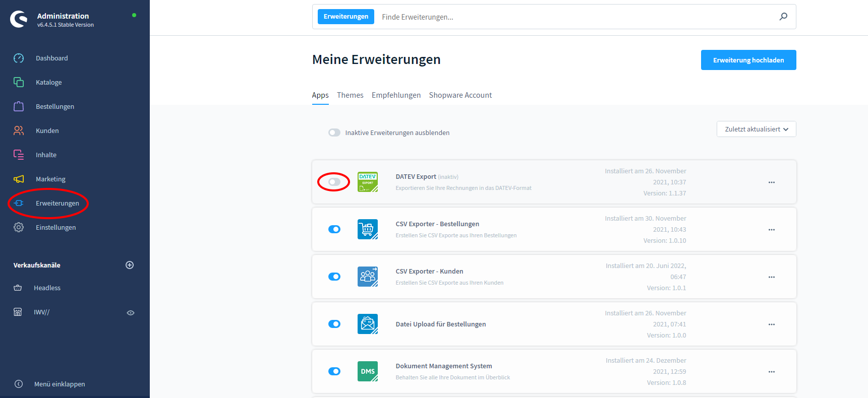Image resolution: width=868 pixels, height=398 pixels.
Task: Switch to the Themes tab
Action: click(350, 95)
